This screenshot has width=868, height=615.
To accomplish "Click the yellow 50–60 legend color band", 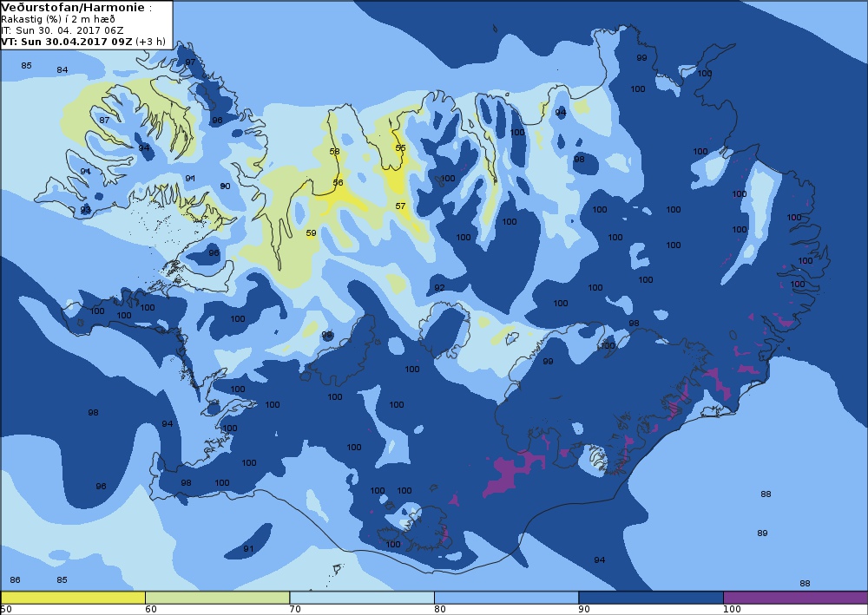I will 73,598.
